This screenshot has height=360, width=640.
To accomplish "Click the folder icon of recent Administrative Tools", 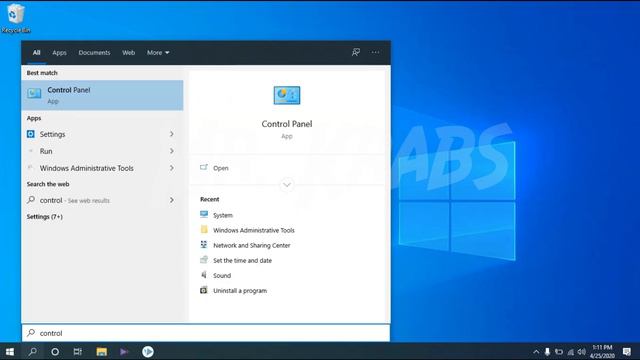I will [x=204, y=229].
